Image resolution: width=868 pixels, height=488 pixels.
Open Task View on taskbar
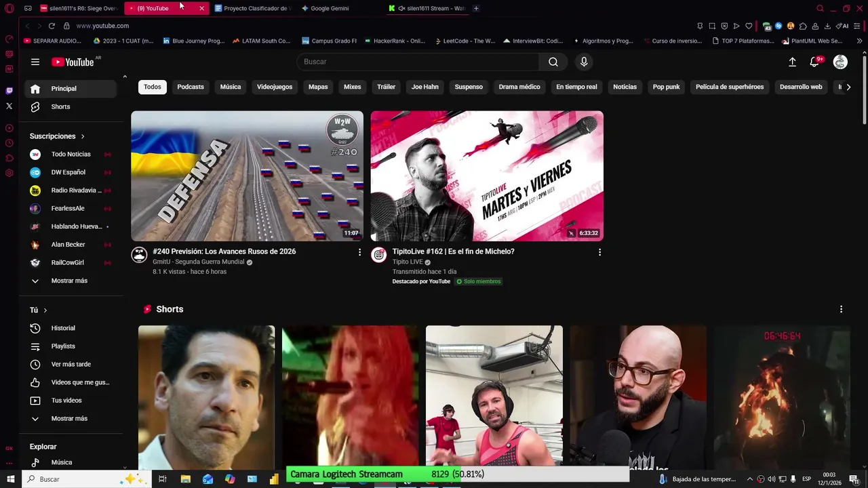(x=163, y=479)
